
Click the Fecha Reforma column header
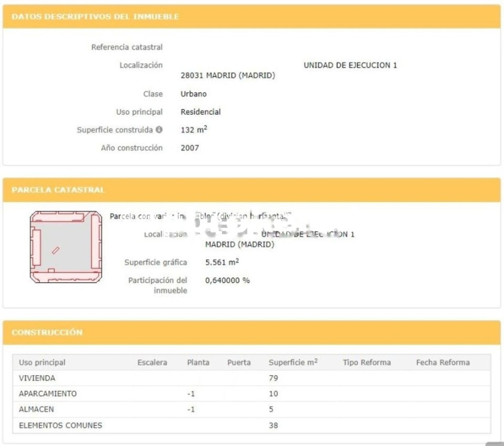tap(443, 362)
